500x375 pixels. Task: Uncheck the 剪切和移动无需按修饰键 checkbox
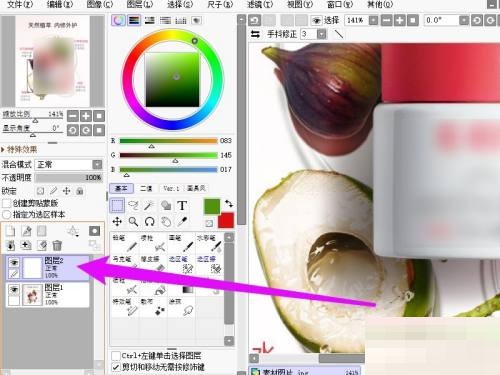pyautogui.click(x=116, y=367)
